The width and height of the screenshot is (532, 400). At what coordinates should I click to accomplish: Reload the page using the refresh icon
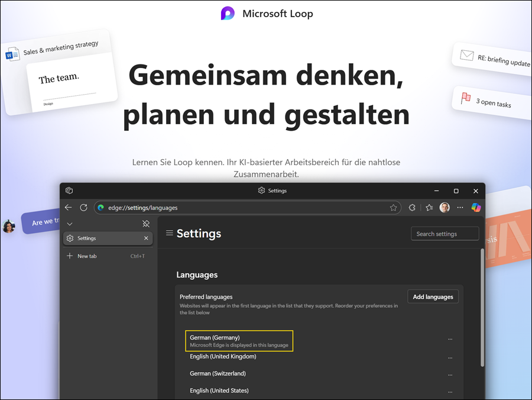pyautogui.click(x=83, y=208)
